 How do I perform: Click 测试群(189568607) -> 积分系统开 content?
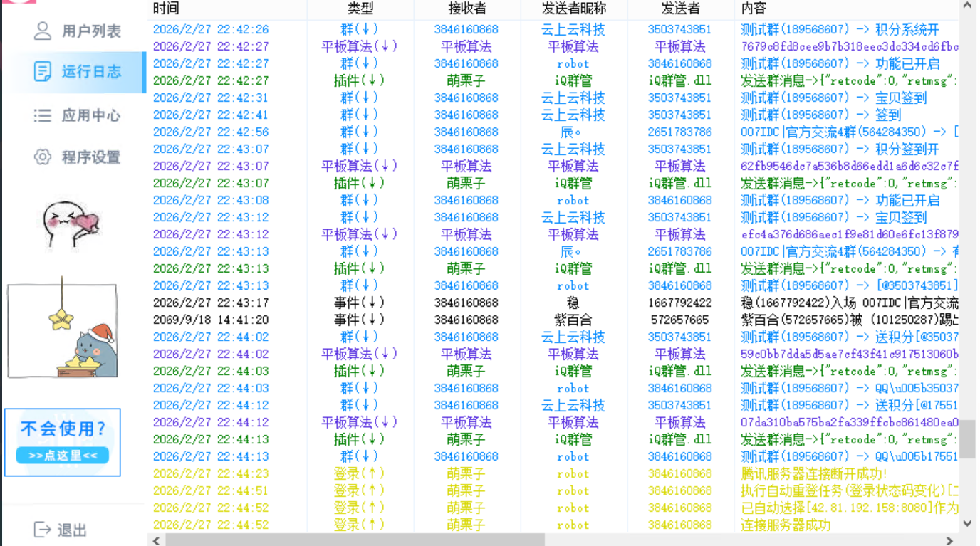840,29
